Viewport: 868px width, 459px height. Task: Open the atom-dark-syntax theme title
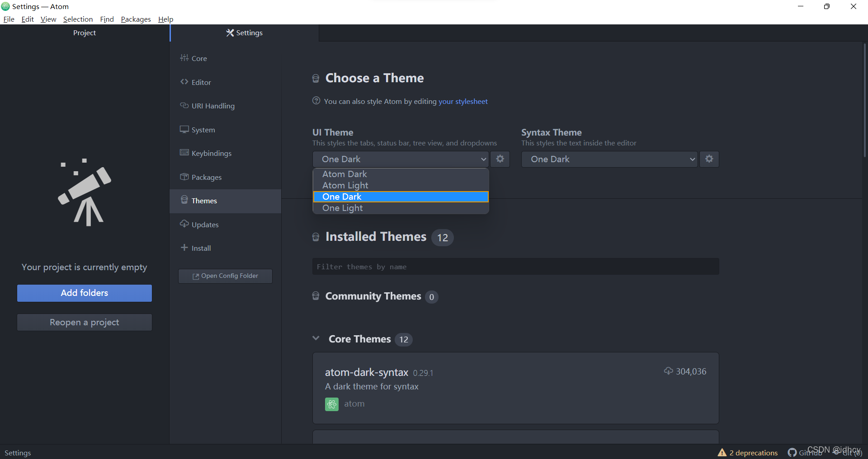tap(367, 372)
